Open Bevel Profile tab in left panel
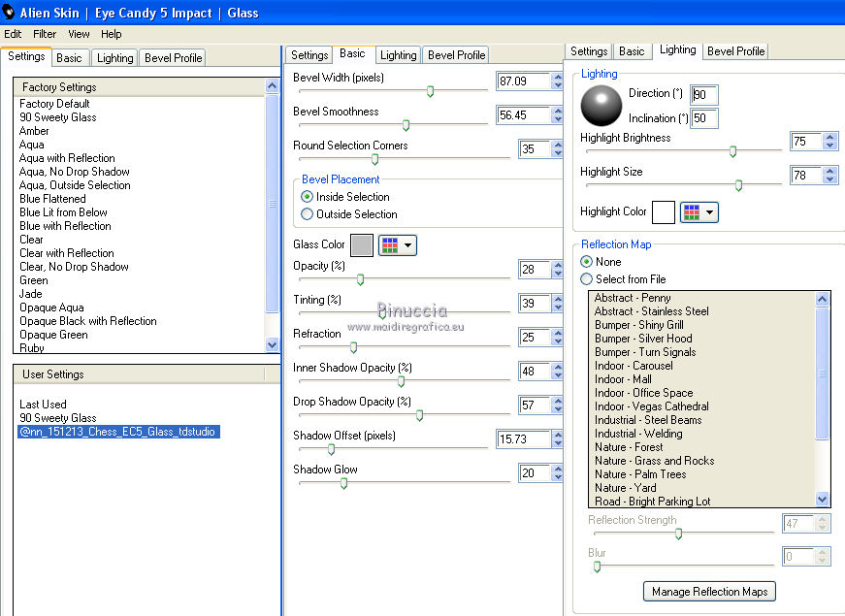The height and width of the screenshot is (616, 845). click(173, 58)
